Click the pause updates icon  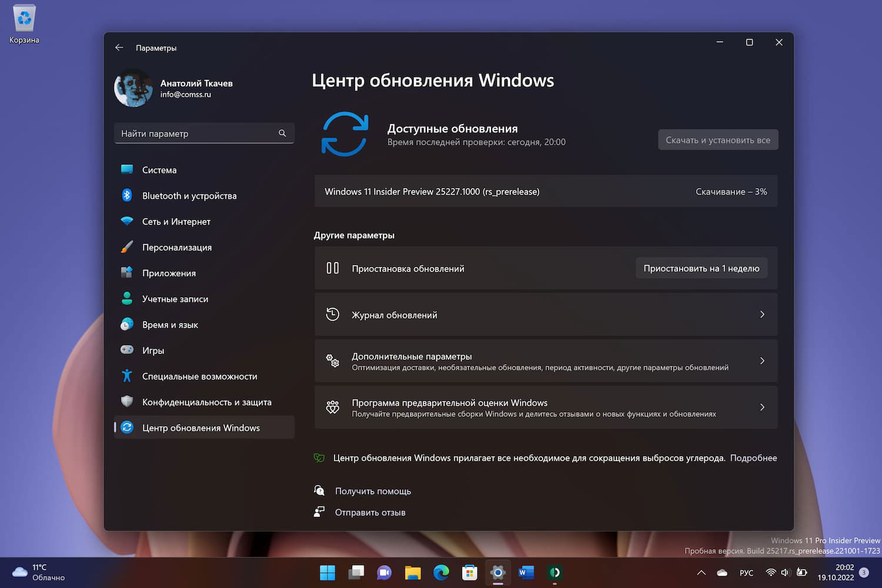(x=332, y=268)
